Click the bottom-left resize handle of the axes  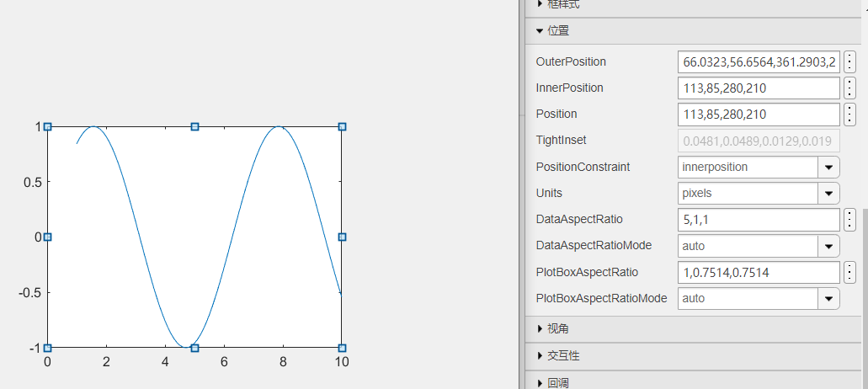tap(48, 348)
